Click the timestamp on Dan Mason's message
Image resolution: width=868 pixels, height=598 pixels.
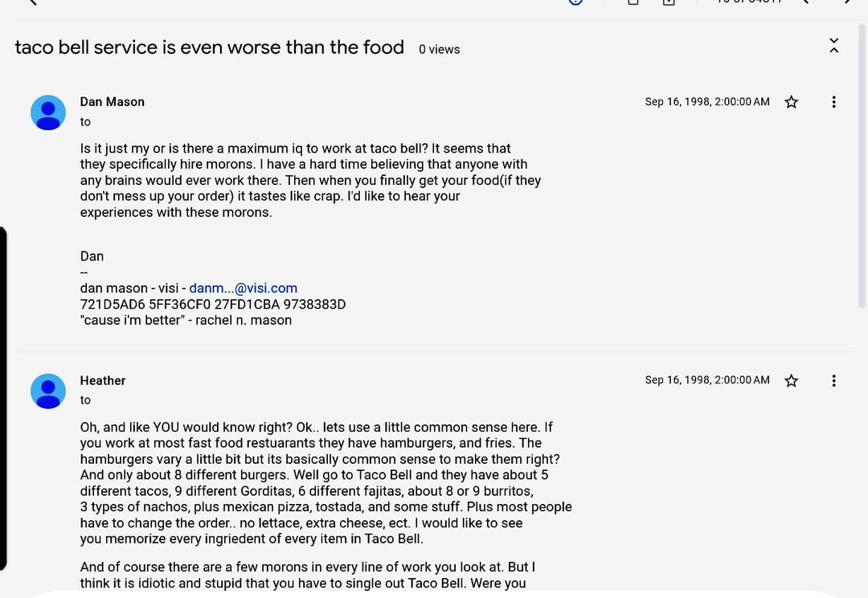(x=707, y=102)
